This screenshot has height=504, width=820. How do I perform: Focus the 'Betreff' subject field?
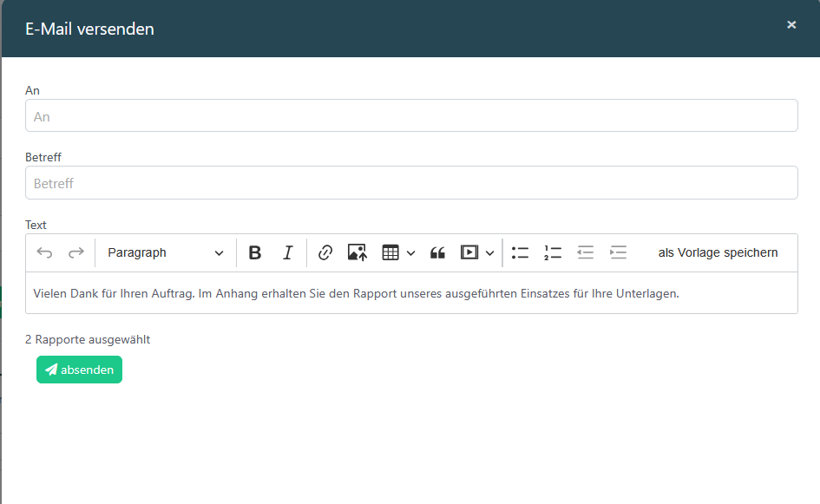point(411,182)
